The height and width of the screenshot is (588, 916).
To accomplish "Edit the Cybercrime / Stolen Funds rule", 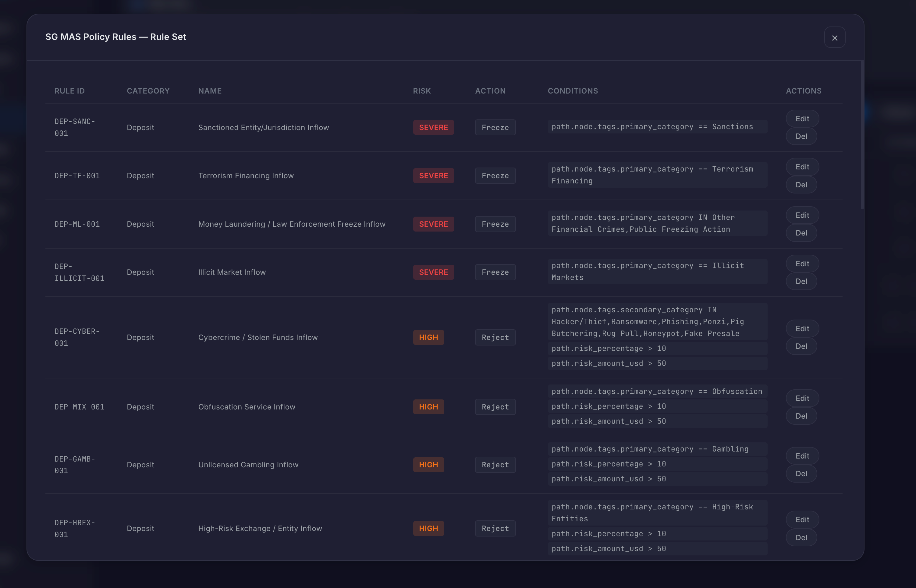I will tap(802, 329).
